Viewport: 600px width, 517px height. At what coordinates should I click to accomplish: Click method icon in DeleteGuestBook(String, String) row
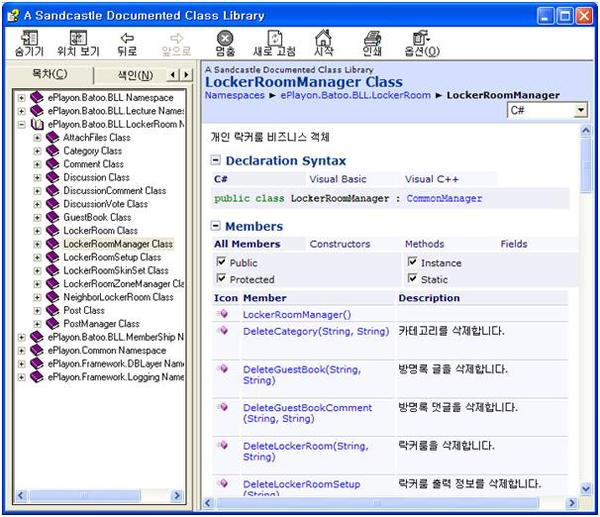tap(222, 369)
